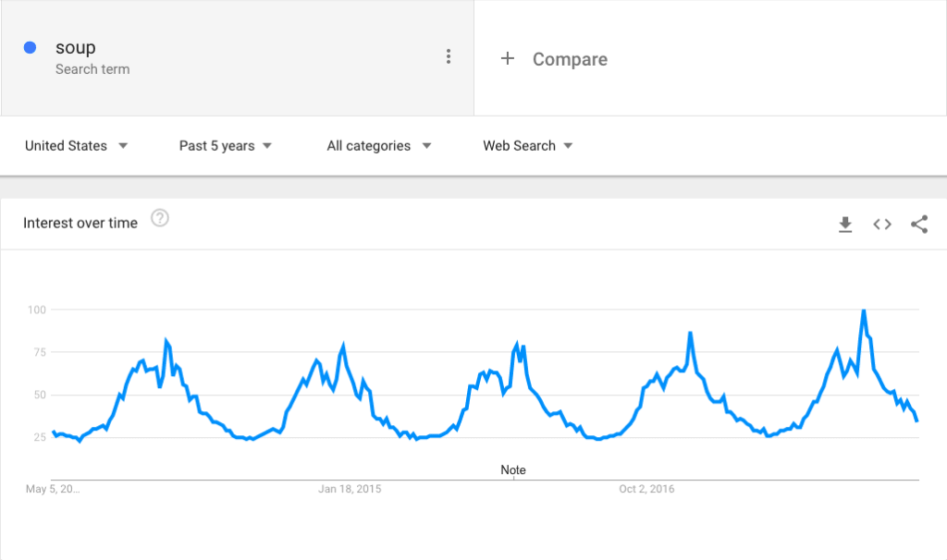Open the help question mark icon
The width and height of the screenshot is (947, 560).
[x=159, y=218]
